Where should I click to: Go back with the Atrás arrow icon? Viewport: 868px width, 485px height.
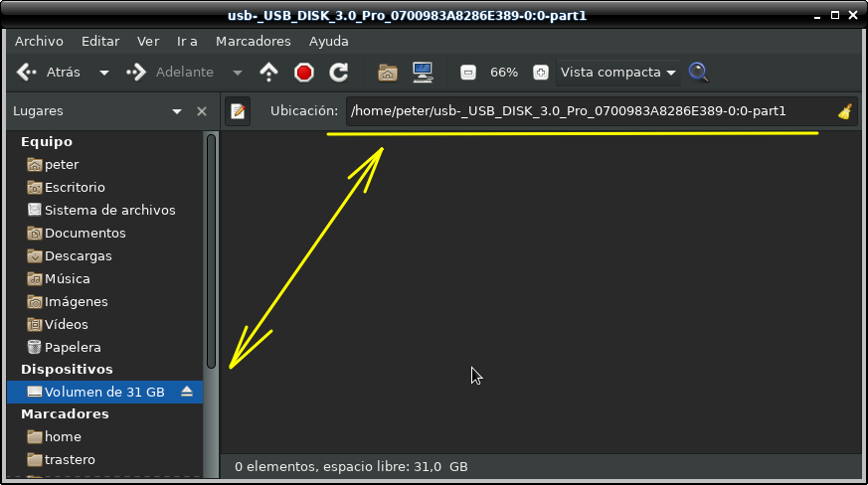point(27,72)
